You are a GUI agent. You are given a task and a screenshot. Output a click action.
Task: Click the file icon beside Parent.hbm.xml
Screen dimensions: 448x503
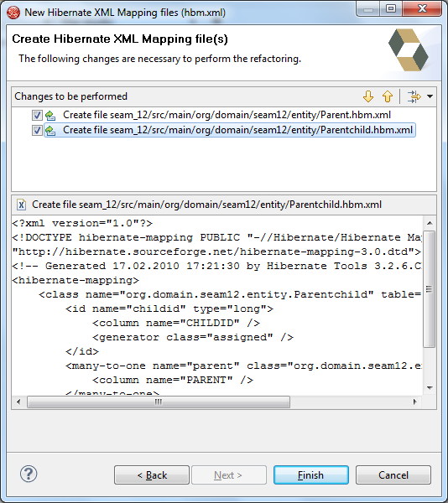pyautogui.click(x=50, y=115)
